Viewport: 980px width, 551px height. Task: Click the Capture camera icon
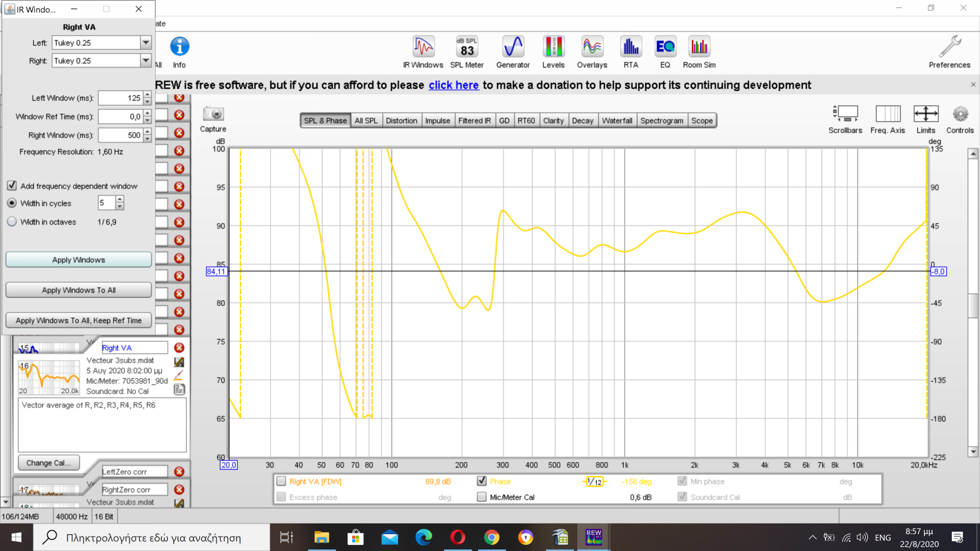213,114
